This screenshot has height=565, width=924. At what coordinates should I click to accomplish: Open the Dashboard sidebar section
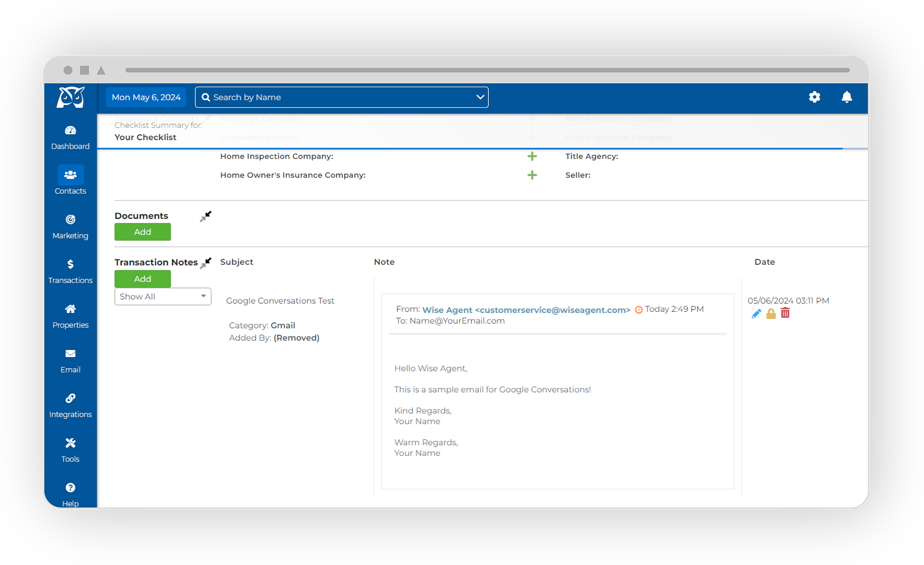point(70,138)
